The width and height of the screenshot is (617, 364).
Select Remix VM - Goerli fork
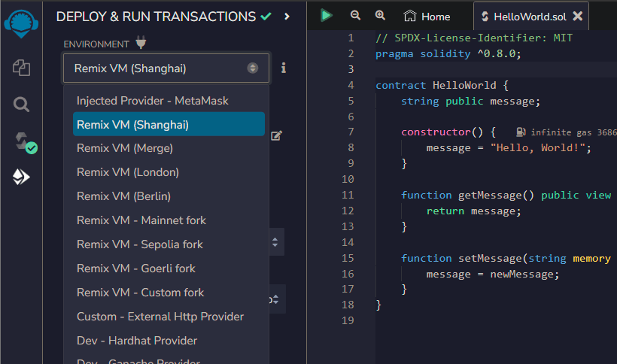(x=169, y=268)
